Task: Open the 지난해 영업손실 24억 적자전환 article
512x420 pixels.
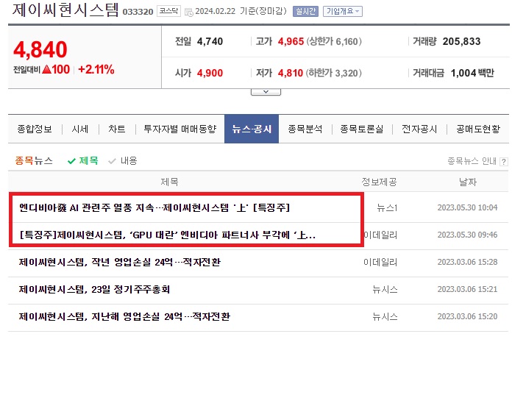Action: coord(124,316)
